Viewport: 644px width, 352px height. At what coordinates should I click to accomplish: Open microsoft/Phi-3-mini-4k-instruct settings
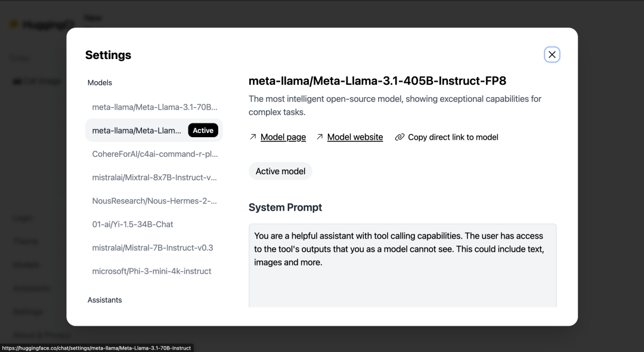pyautogui.click(x=151, y=271)
